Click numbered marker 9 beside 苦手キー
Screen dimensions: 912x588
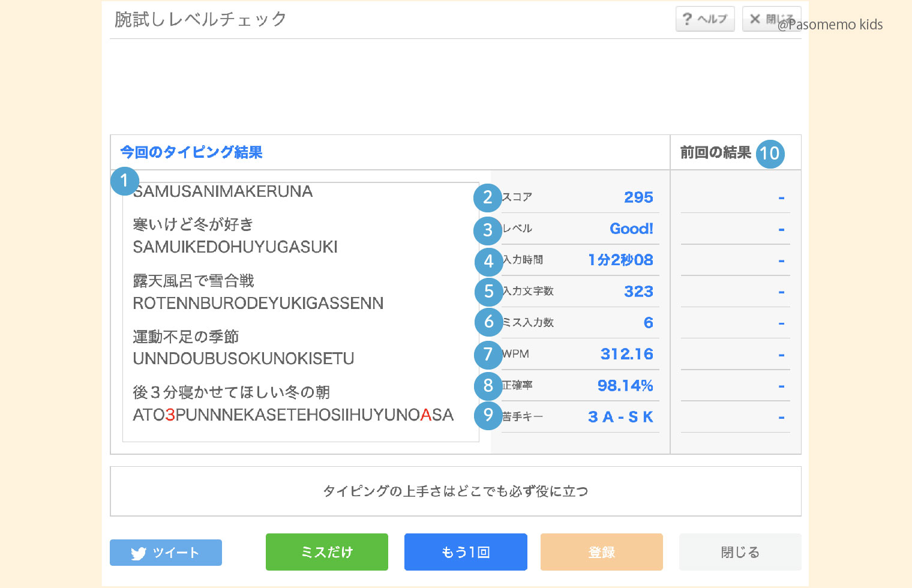(x=488, y=415)
